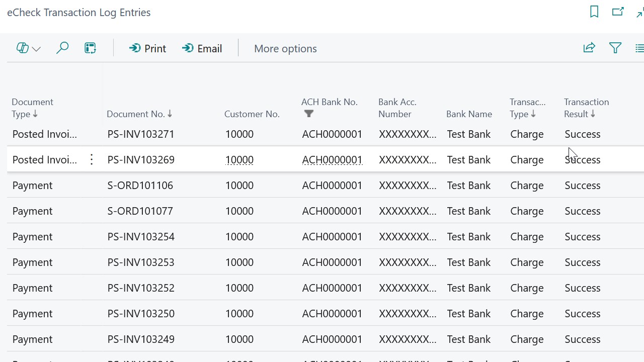This screenshot has width=644, height=362.
Task: Click the list options icon at far right
Action: (x=639, y=48)
